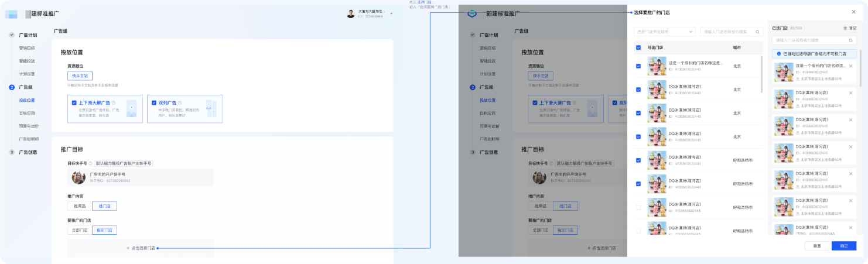
Task: Click the 新建标准推广 logo in the dimmed middle window
Action: coord(472,13)
